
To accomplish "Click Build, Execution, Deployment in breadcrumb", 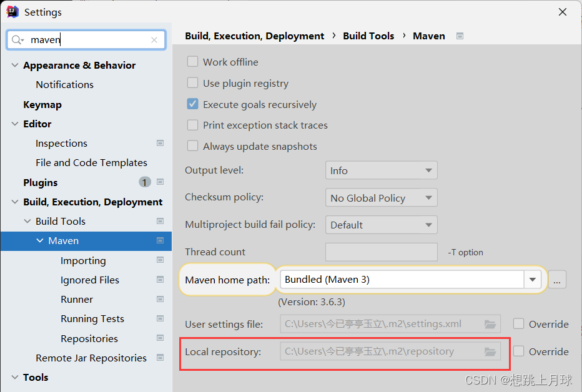I will coord(255,36).
